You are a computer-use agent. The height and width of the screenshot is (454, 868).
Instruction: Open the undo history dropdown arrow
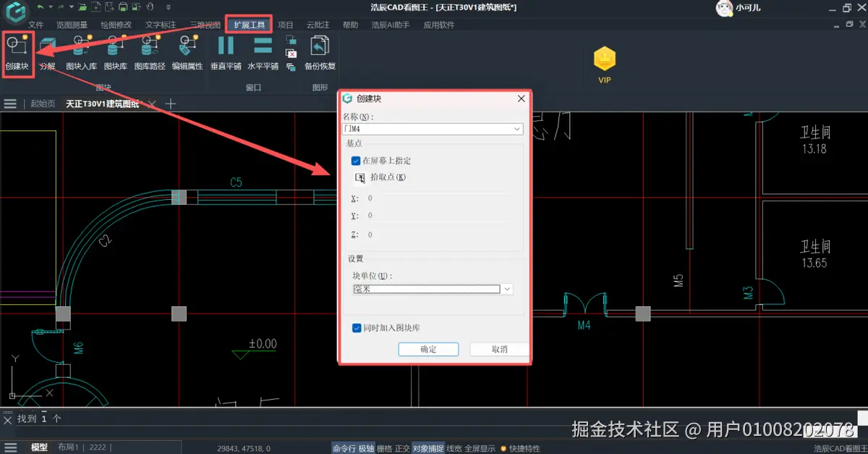(51, 7)
